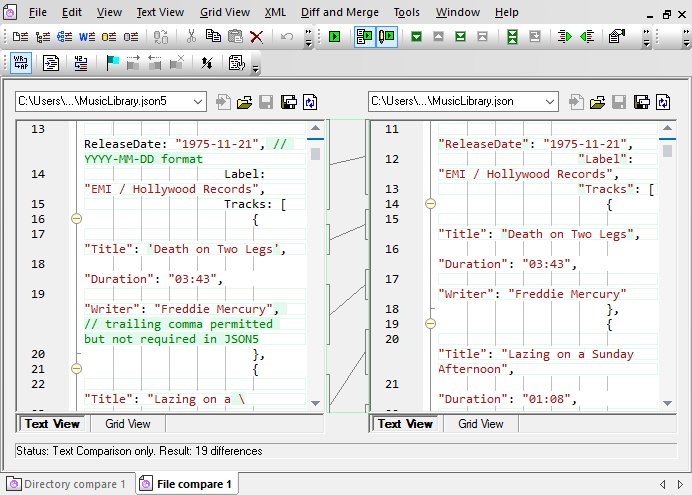Screen dimensions: 692x495
Task: Click the red X delete icon
Action: click(257, 37)
